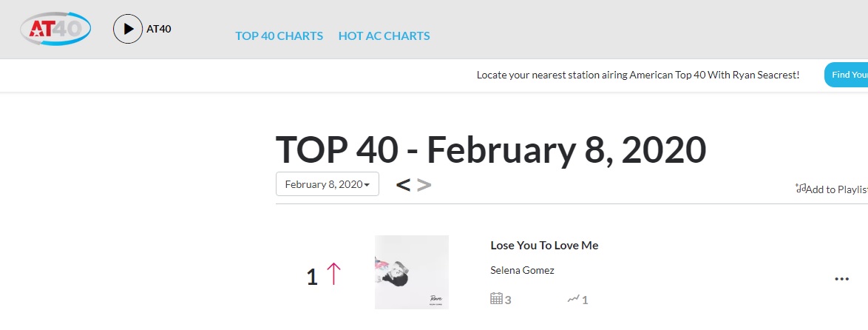This screenshot has width=868, height=330.
Task: Go to previous week chart arrow
Action: (x=403, y=184)
